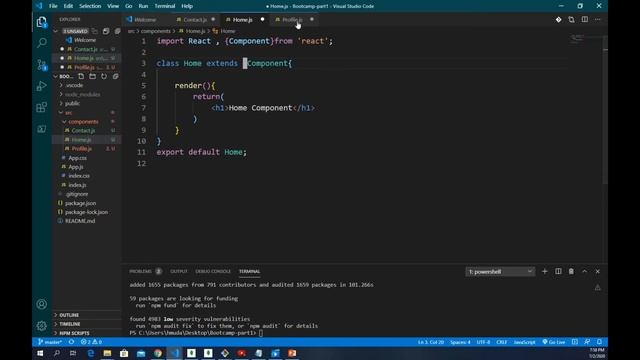The height and width of the screenshot is (360, 640).
Task: Open the Run and Debug view
Action: (x=42, y=86)
